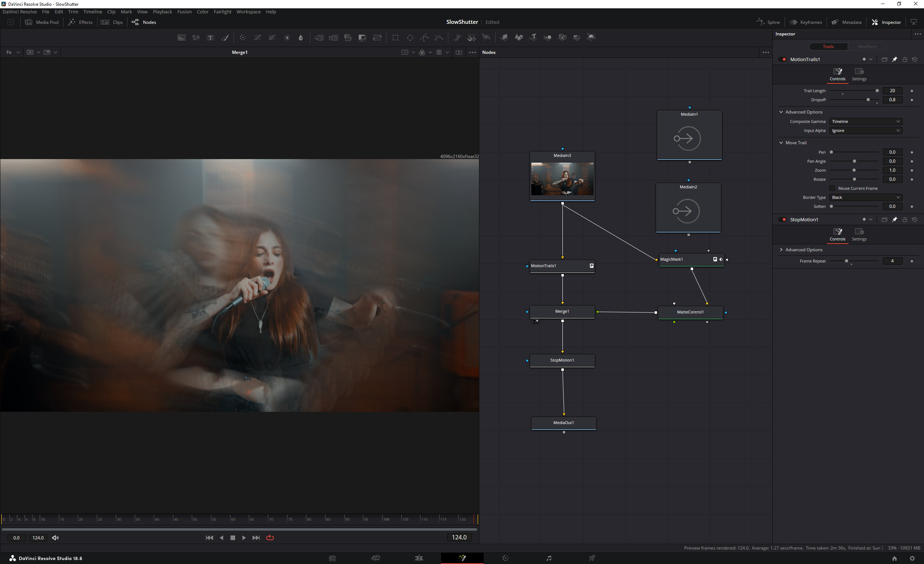Add a Paint tool node
The image size is (924, 564).
tap(225, 38)
